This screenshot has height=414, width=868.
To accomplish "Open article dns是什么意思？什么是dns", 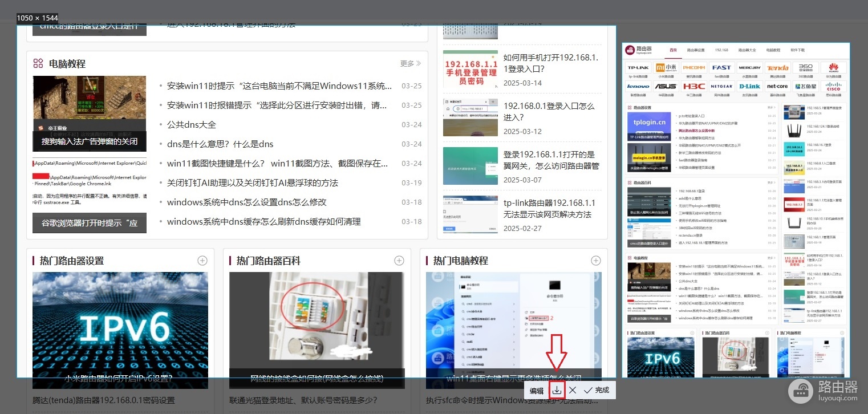I will tap(220, 144).
